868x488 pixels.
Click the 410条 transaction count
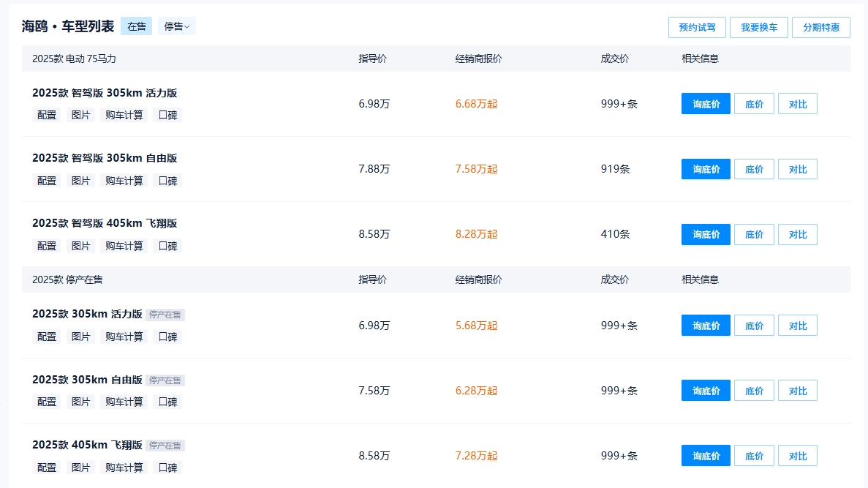[616, 234]
